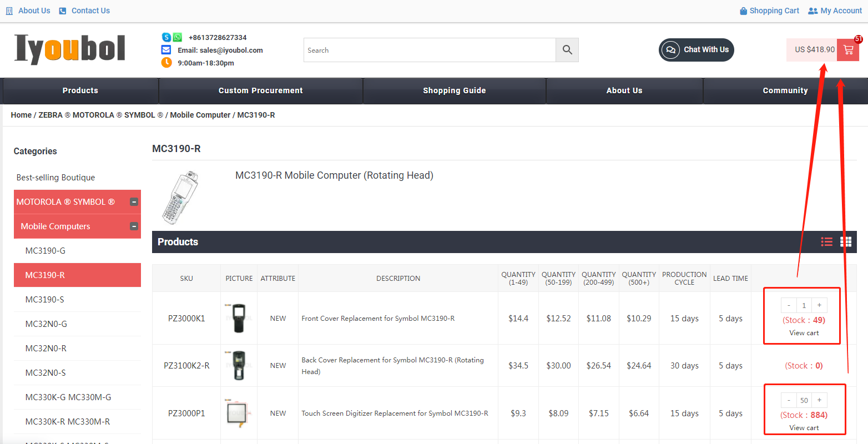Click the Iyoubol logo

(70, 49)
